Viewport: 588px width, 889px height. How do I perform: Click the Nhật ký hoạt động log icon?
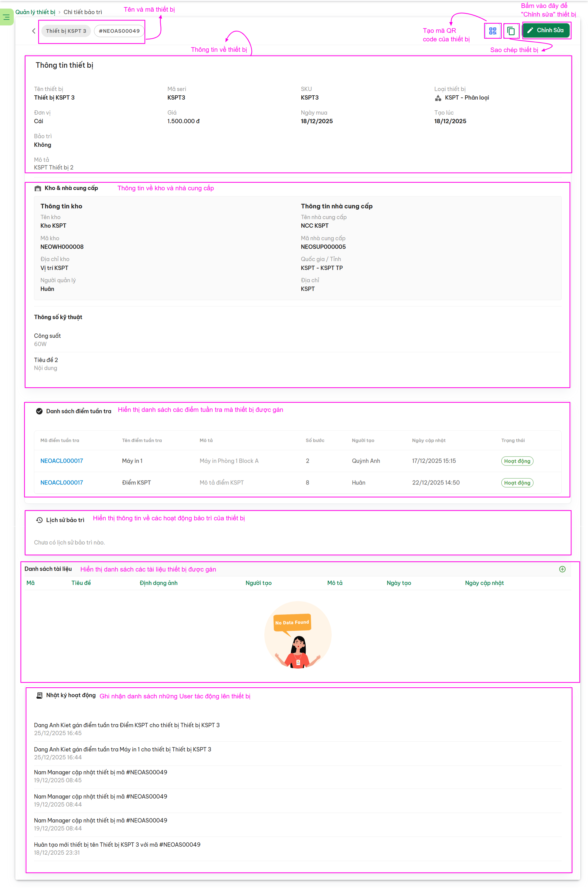pos(40,695)
